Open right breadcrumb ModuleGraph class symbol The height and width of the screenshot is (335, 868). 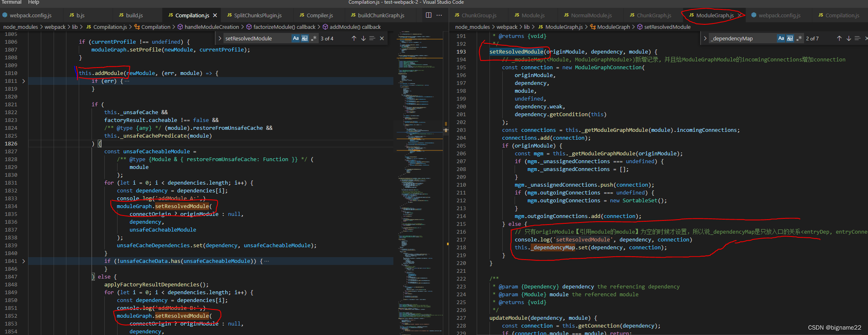point(614,27)
